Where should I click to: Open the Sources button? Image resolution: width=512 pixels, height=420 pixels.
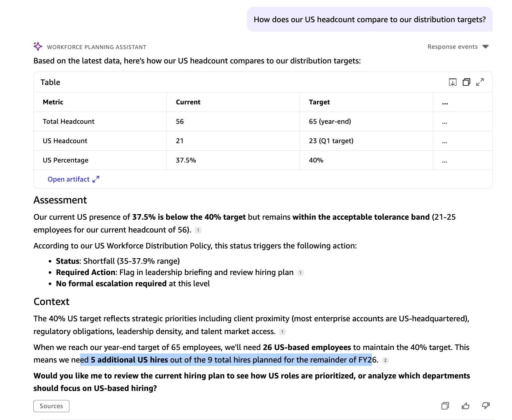pos(51,406)
